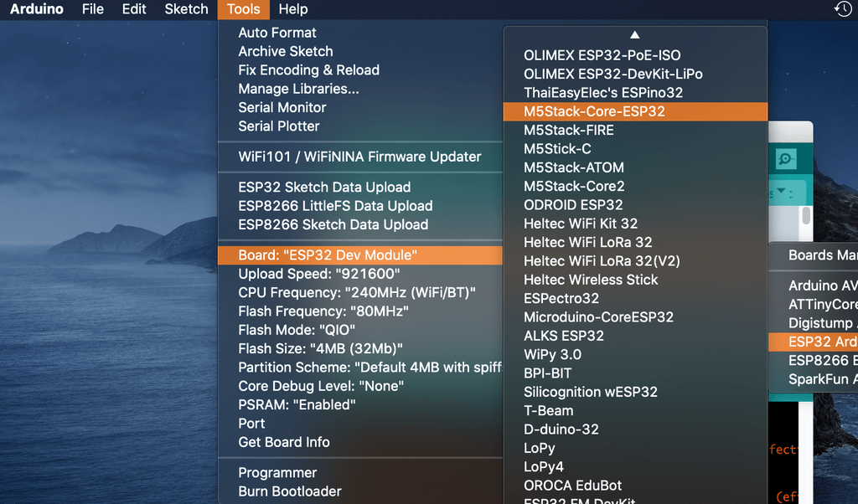Expand Flash Frequency: "80MHz" option
This screenshot has height=504, width=858.
pos(360,311)
